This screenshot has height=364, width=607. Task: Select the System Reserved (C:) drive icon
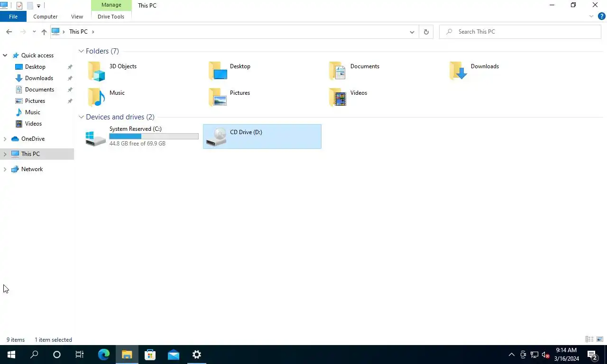[x=95, y=137]
